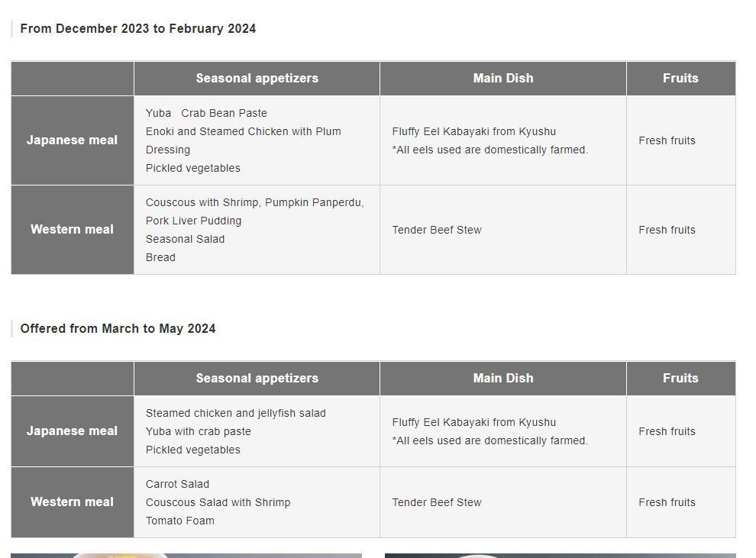Click 'Couscous with Shrimp, Pumpkin Panperdu' text
This screenshot has width=756, height=558.
pyautogui.click(x=254, y=202)
